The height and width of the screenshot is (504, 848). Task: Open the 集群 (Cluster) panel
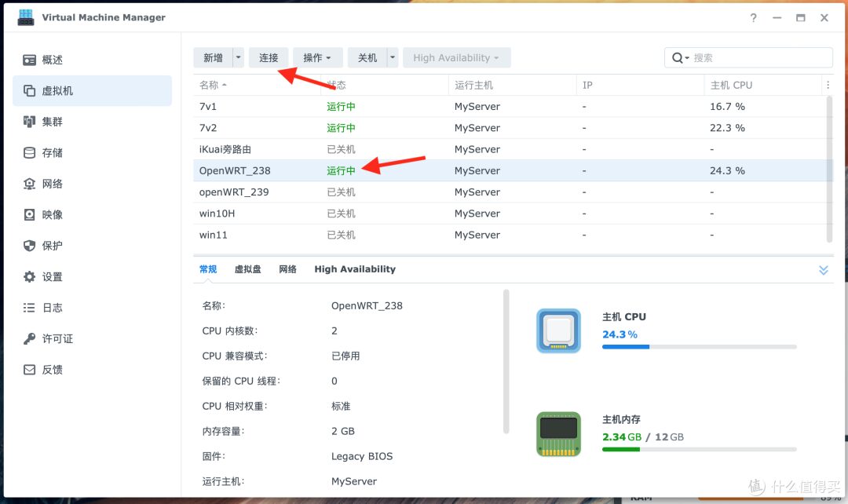[x=50, y=121]
